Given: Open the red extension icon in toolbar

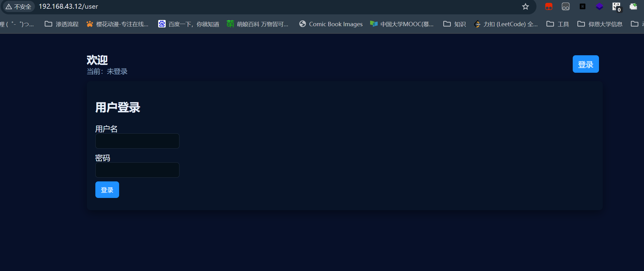Looking at the screenshot, I should tap(549, 7).
